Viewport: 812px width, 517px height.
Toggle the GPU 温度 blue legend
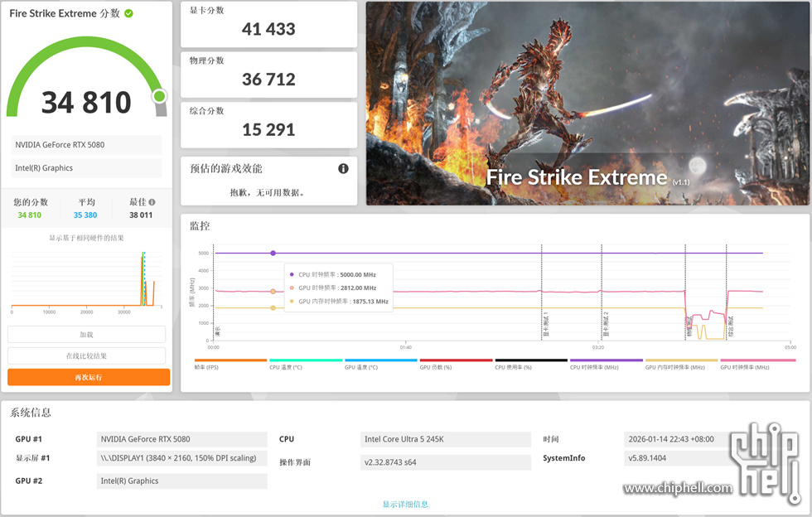click(x=380, y=365)
